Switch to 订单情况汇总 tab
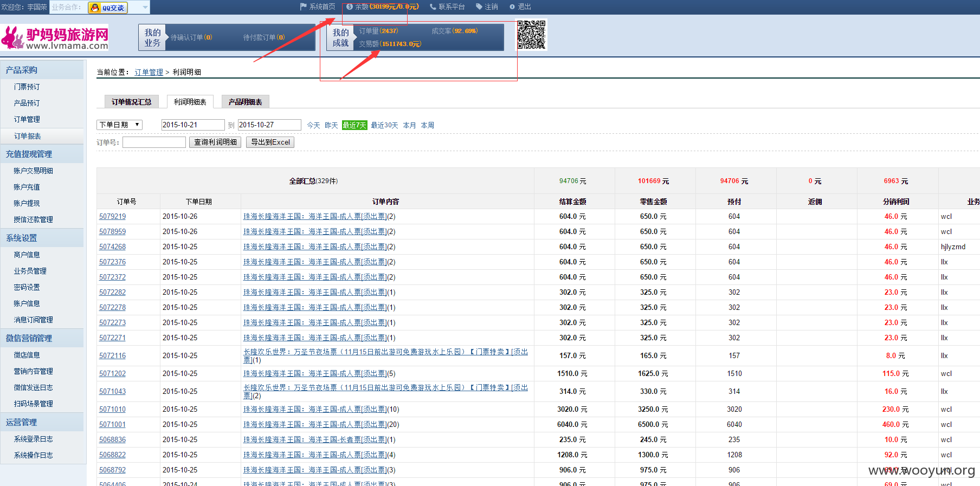 [131, 102]
